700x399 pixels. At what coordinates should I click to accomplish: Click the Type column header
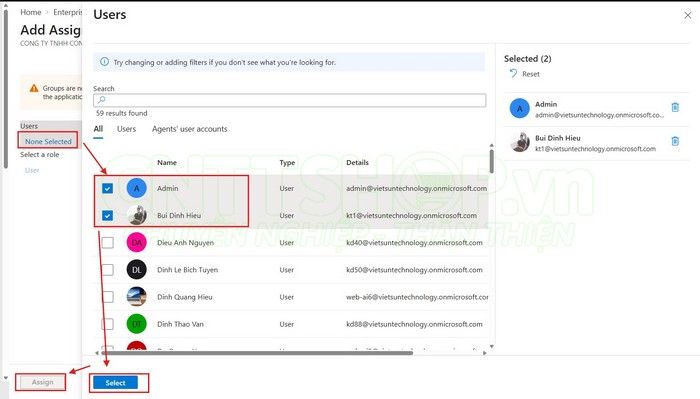(x=287, y=162)
